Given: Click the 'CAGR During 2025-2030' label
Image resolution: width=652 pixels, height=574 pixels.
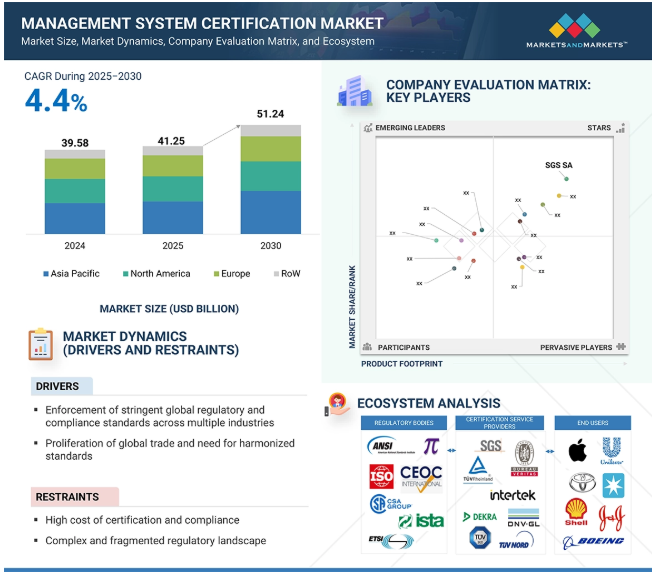Looking at the screenshot, I should (83, 76).
